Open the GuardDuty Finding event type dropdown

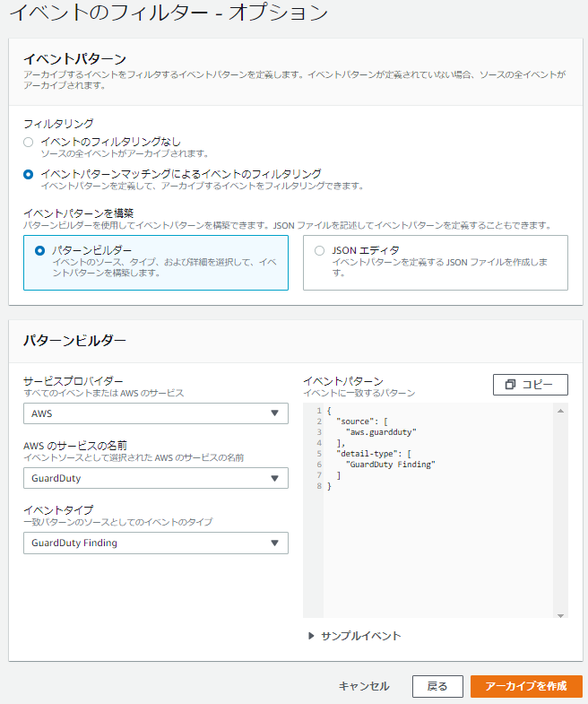click(156, 543)
